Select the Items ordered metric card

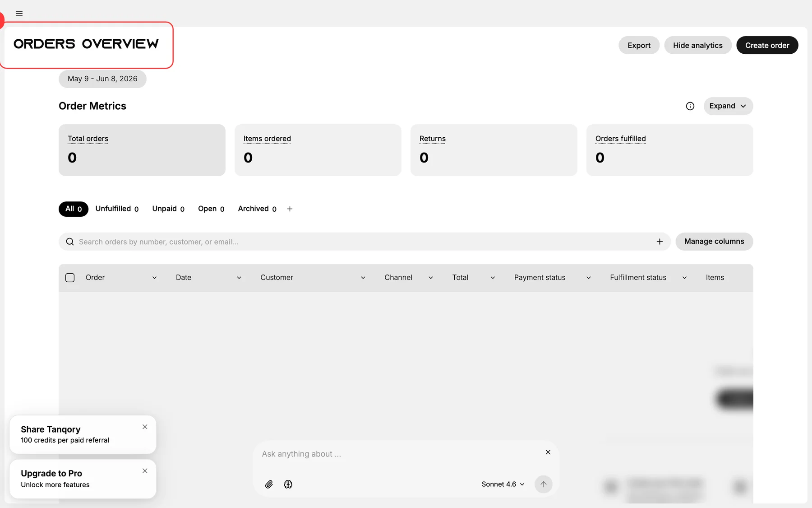tap(318, 150)
